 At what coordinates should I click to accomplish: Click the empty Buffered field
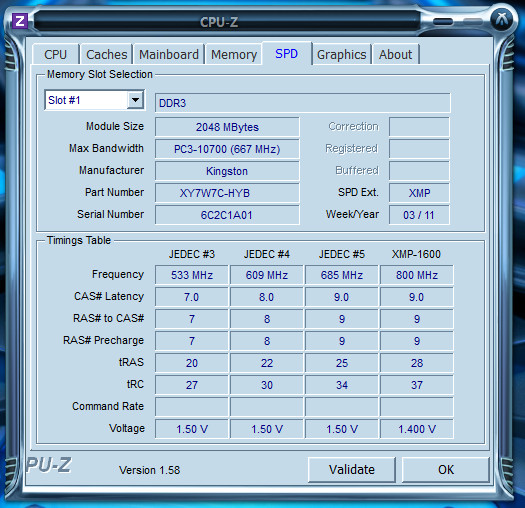pos(419,171)
